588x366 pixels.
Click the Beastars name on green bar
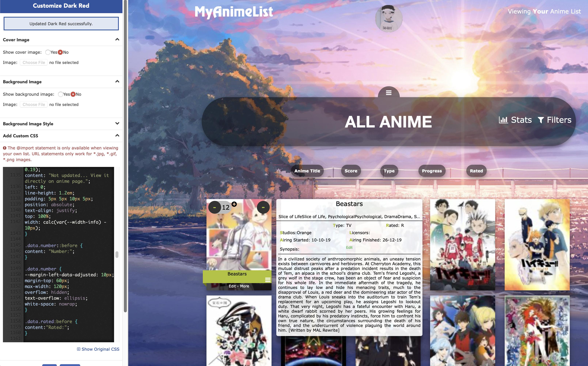coord(237,274)
